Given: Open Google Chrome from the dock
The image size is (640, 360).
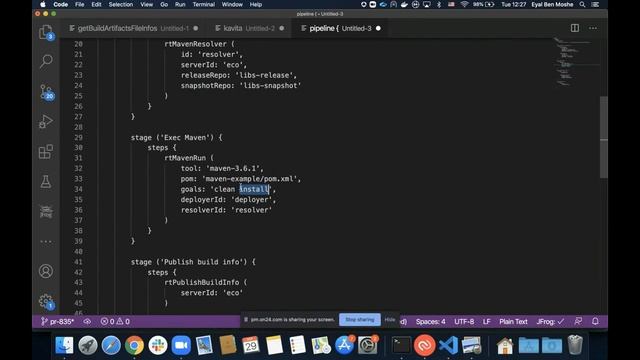Looking at the screenshot, I should [x=134, y=345].
